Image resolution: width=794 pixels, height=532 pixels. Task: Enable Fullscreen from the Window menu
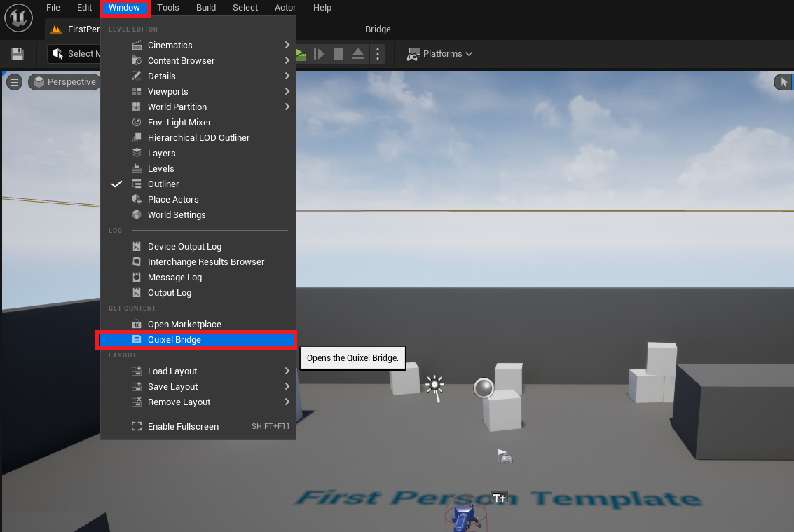[x=183, y=426]
